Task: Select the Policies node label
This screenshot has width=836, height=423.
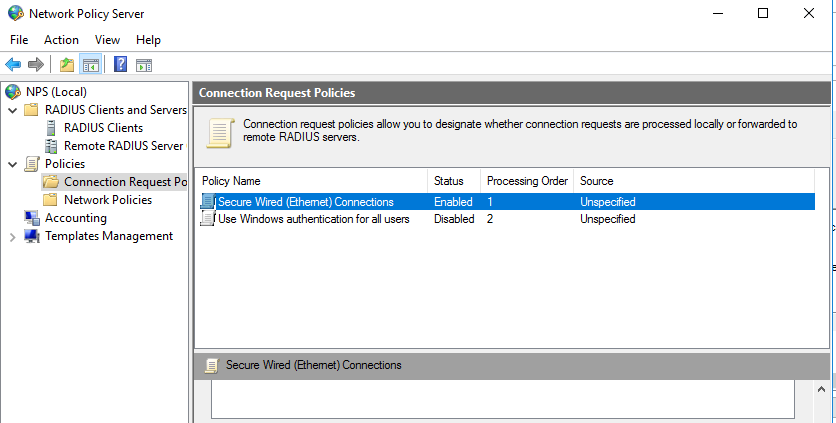Action: [x=65, y=164]
